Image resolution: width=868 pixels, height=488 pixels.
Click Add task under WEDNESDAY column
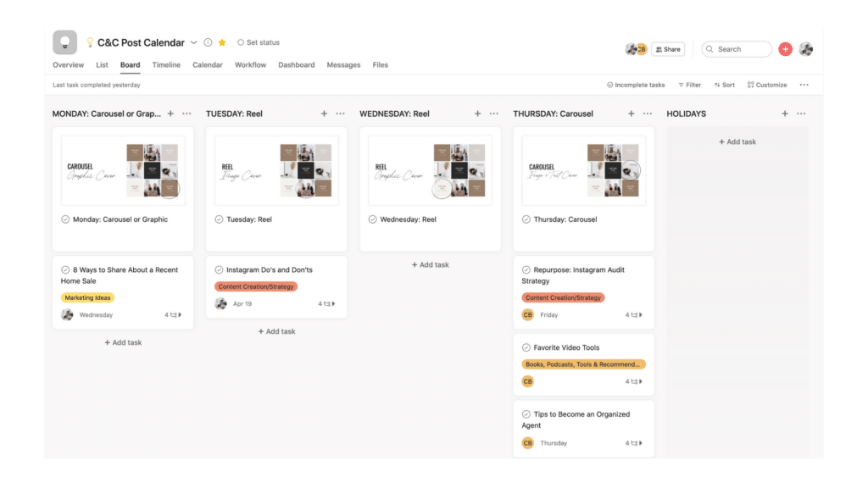click(x=430, y=265)
